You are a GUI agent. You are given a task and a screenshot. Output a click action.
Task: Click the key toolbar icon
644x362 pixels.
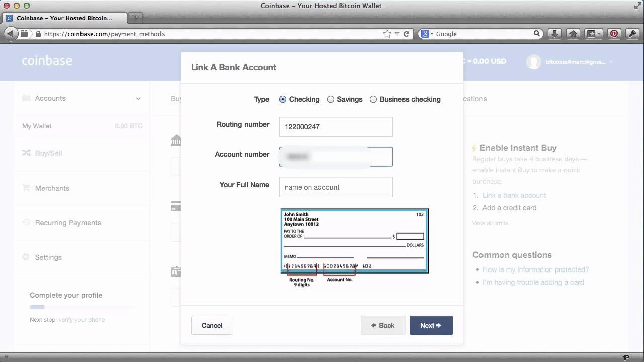[632, 34]
